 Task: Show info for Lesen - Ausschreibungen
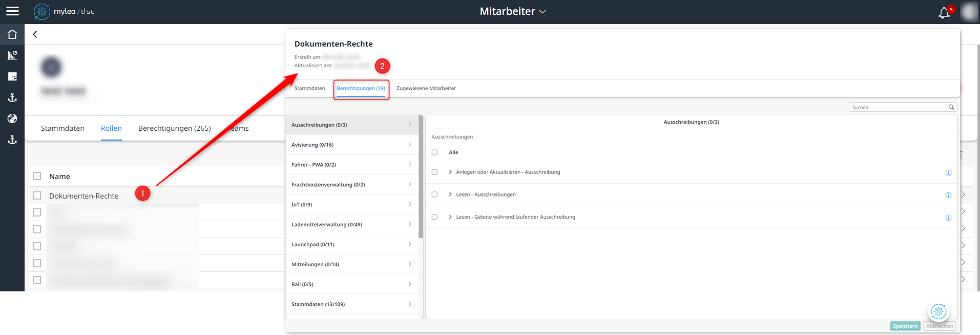[x=948, y=195]
